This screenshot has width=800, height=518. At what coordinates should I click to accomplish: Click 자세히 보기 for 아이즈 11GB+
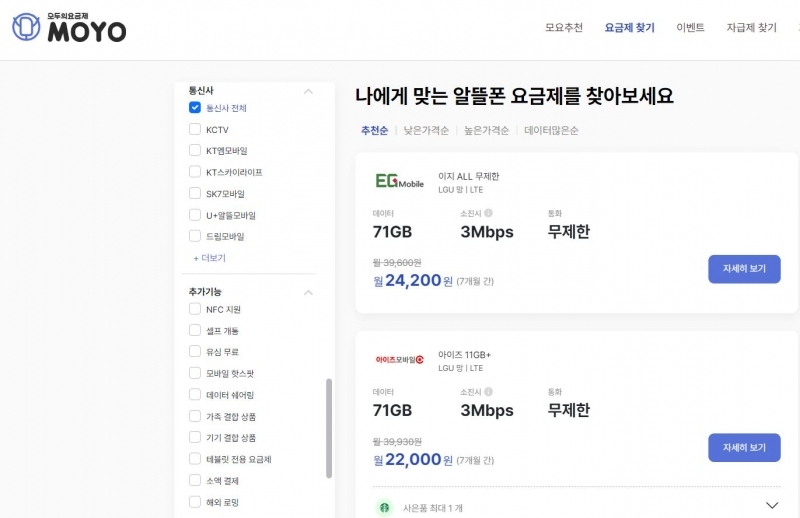pyautogui.click(x=744, y=448)
